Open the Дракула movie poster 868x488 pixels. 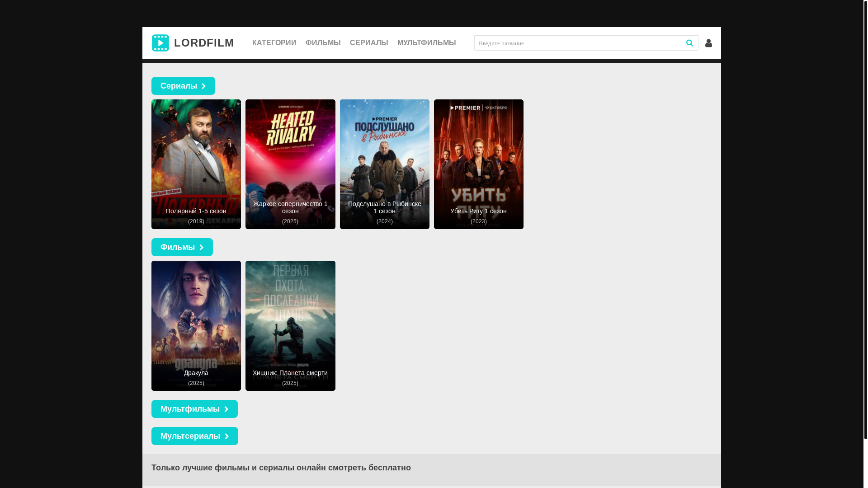point(196,326)
